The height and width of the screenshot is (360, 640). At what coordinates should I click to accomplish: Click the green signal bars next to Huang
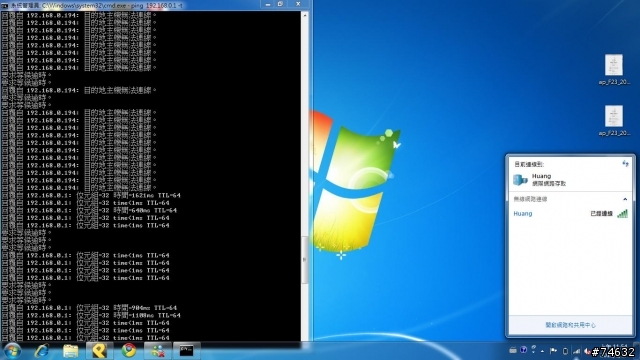tap(622, 213)
